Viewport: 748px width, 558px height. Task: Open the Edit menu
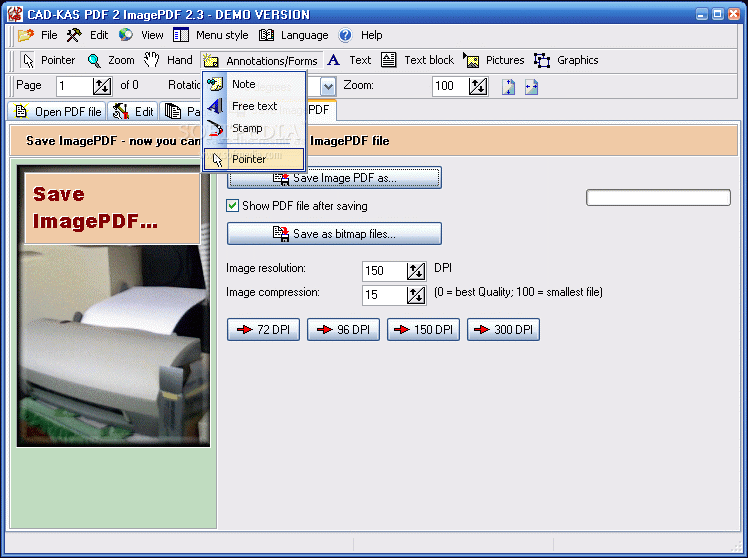pyautogui.click(x=99, y=35)
